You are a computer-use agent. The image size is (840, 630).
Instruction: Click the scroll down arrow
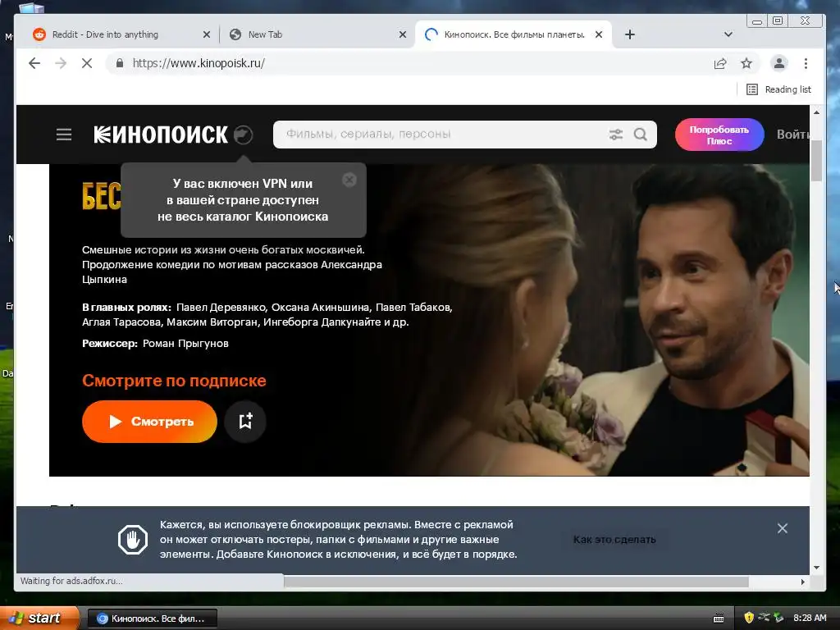(816, 568)
